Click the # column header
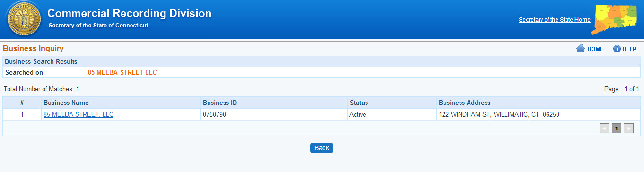 [x=22, y=103]
